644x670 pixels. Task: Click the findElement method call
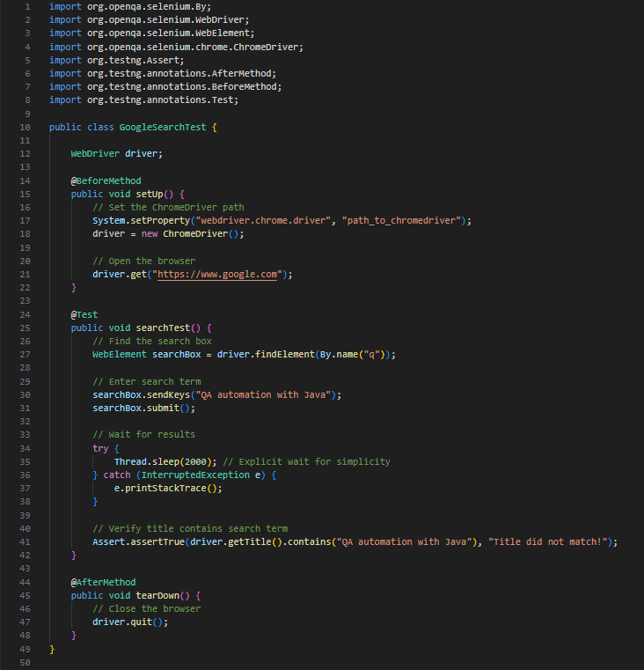[285, 355]
